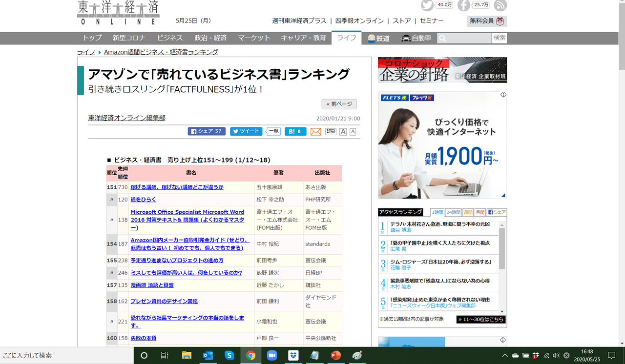Click the volume speaker tray icon
Screen dimensions: 625x364
click(x=556, y=355)
